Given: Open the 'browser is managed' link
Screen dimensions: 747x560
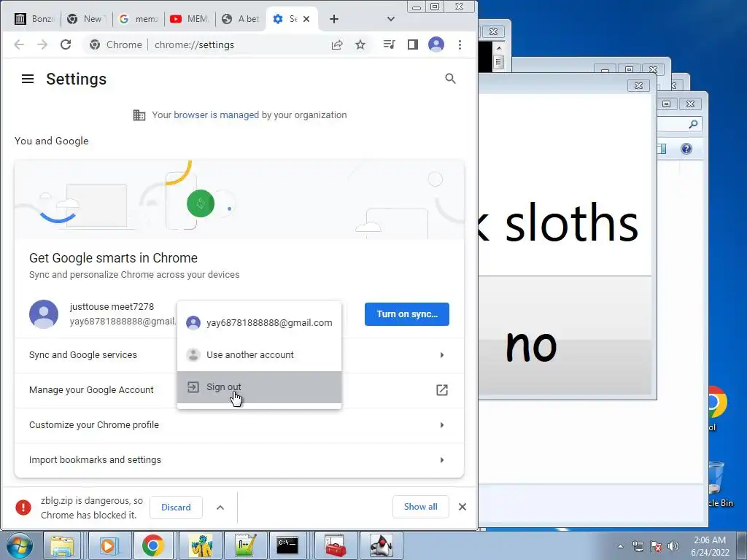Looking at the screenshot, I should tap(216, 114).
